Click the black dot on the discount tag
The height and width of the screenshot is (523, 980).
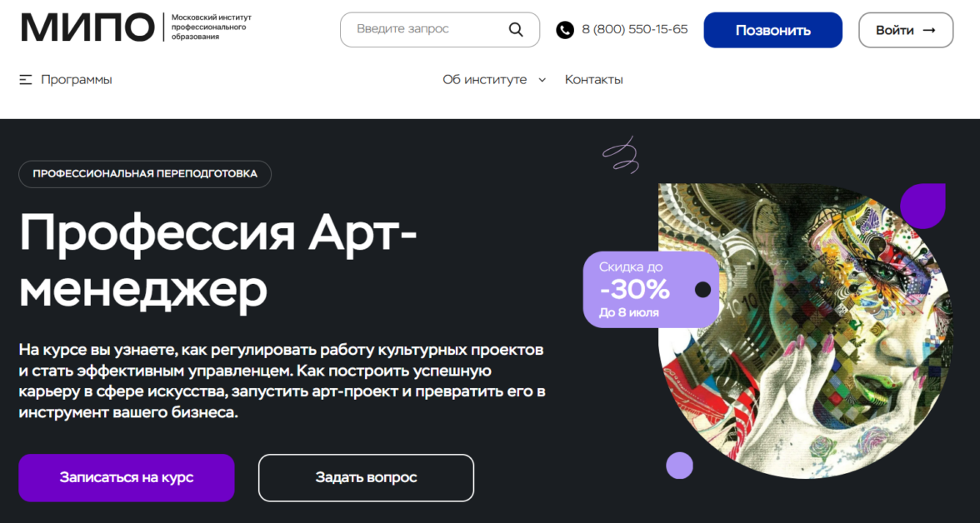coord(703,289)
